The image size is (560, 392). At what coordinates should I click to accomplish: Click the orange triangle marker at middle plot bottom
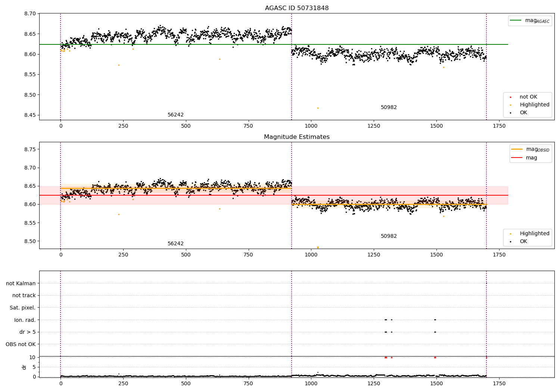pyautogui.click(x=318, y=248)
